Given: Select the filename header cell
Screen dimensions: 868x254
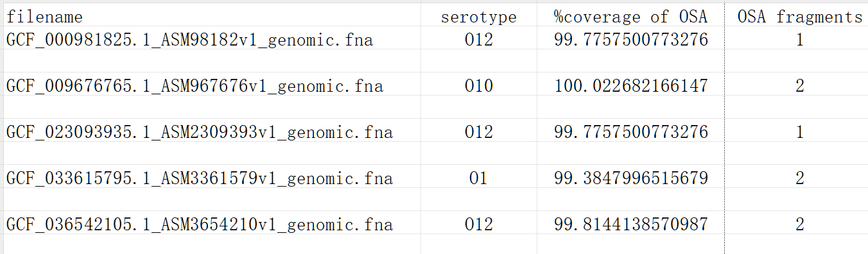Looking at the screenshot, I should pos(44,17).
